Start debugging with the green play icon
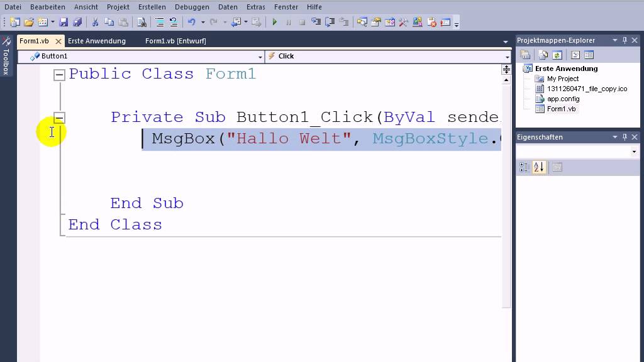 (x=275, y=22)
